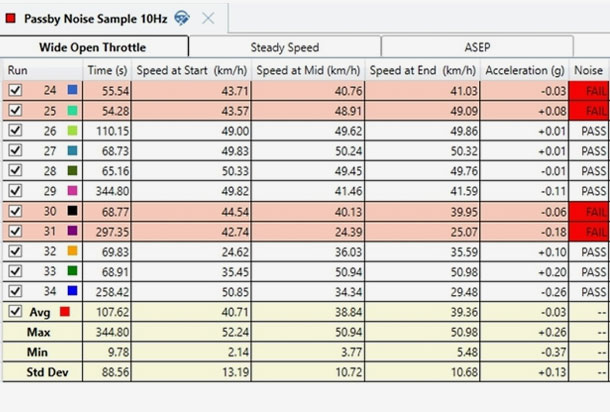Sort by the Time (s) column header
The height and width of the screenshot is (412, 610).
pos(107,70)
